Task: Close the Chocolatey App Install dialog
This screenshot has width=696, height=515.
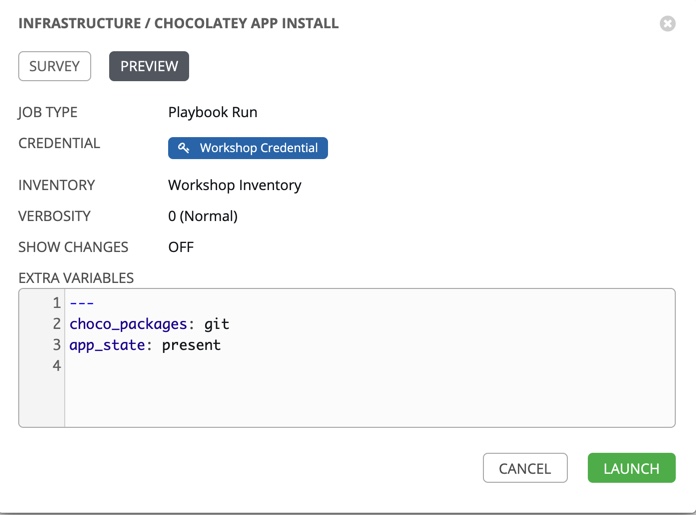Action: pyautogui.click(x=667, y=23)
